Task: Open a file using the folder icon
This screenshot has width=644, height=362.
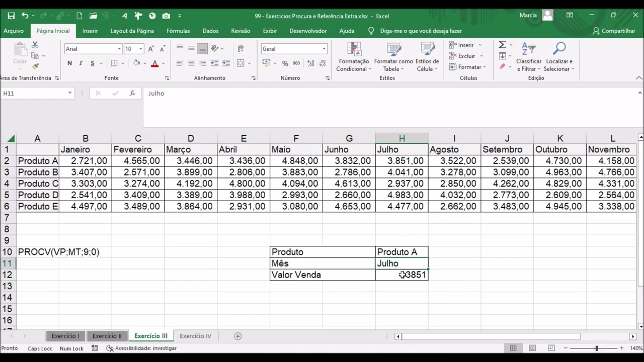Action: tap(93, 16)
